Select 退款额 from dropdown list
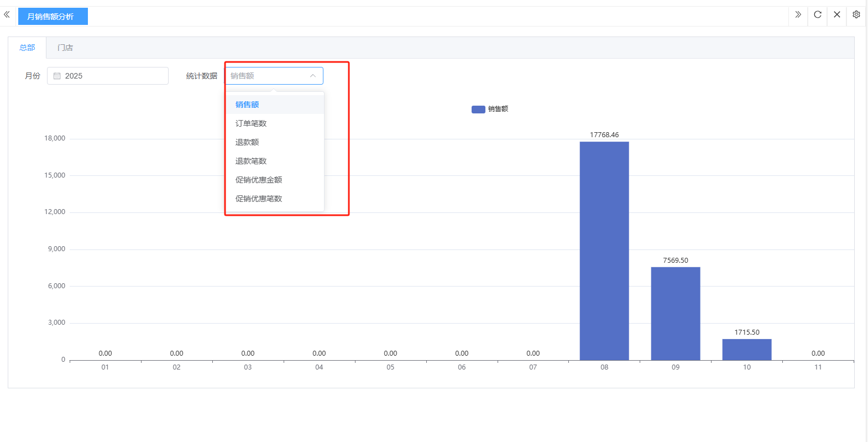The width and height of the screenshot is (868, 442). (x=247, y=142)
